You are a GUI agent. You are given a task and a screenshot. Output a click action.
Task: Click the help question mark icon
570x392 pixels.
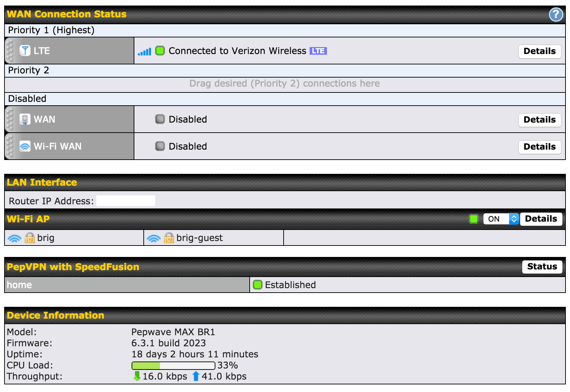coord(555,15)
